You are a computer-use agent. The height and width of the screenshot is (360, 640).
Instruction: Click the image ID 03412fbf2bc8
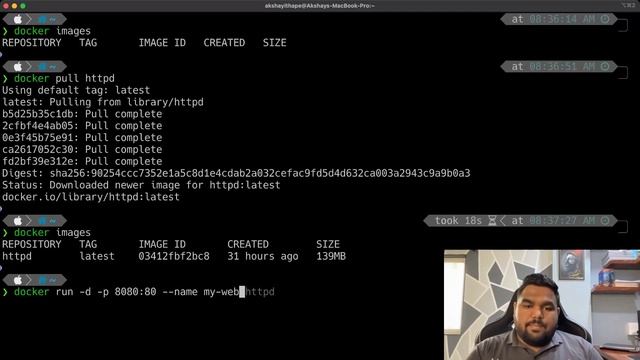(x=174, y=256)
